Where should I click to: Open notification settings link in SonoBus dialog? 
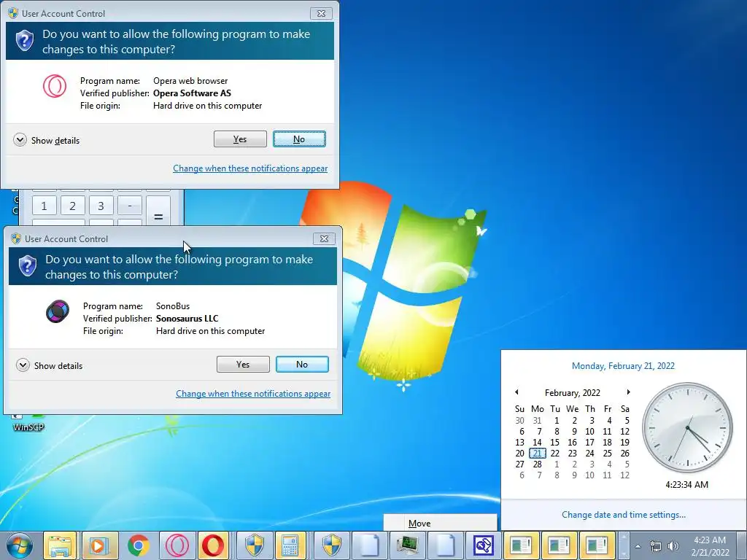[x=253, y=393]
